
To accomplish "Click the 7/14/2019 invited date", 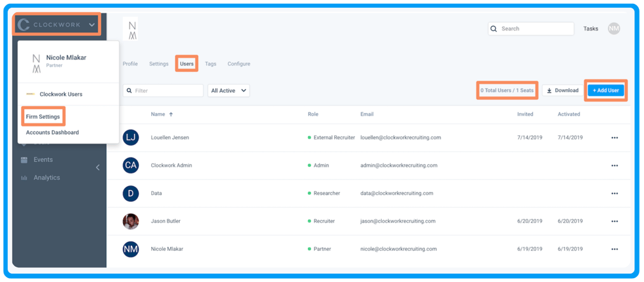I will click(530, 138).
